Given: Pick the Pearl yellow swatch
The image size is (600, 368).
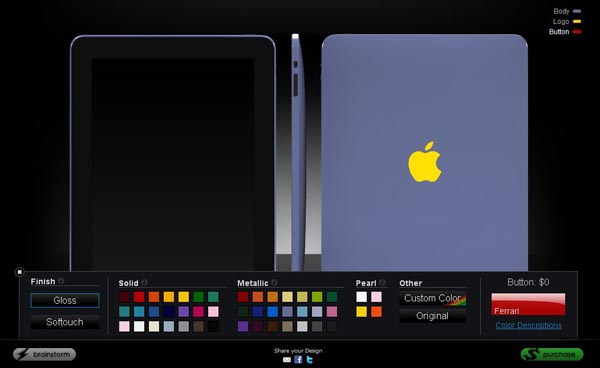Looking at the screenshot, I should [362, 312].
